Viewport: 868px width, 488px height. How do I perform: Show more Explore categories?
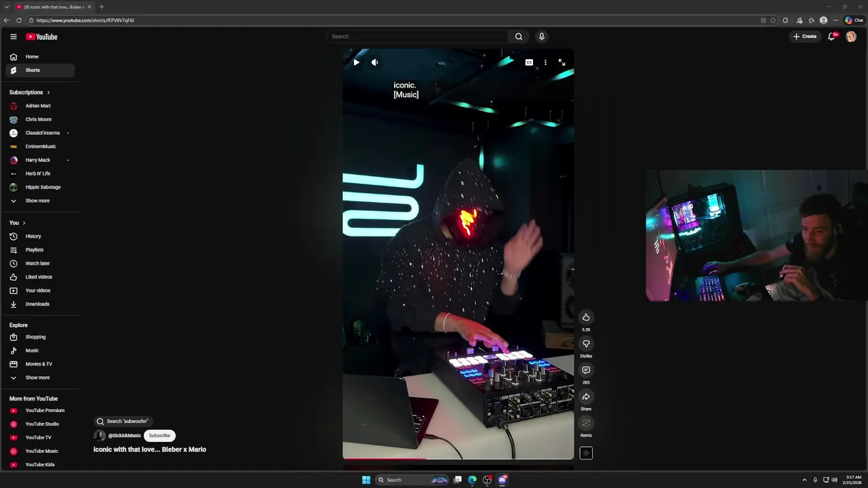point(40,378)
